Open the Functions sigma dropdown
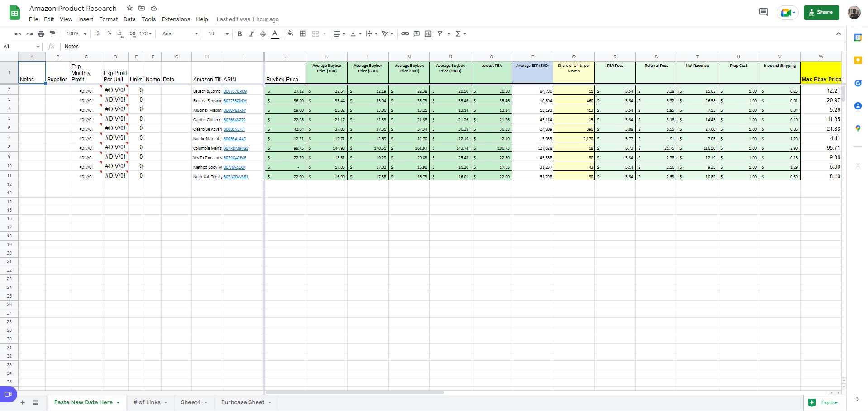 (x=461, y=33)
